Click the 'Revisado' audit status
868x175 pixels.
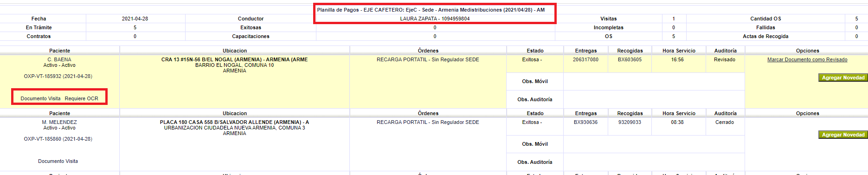[x=725, y=59]
